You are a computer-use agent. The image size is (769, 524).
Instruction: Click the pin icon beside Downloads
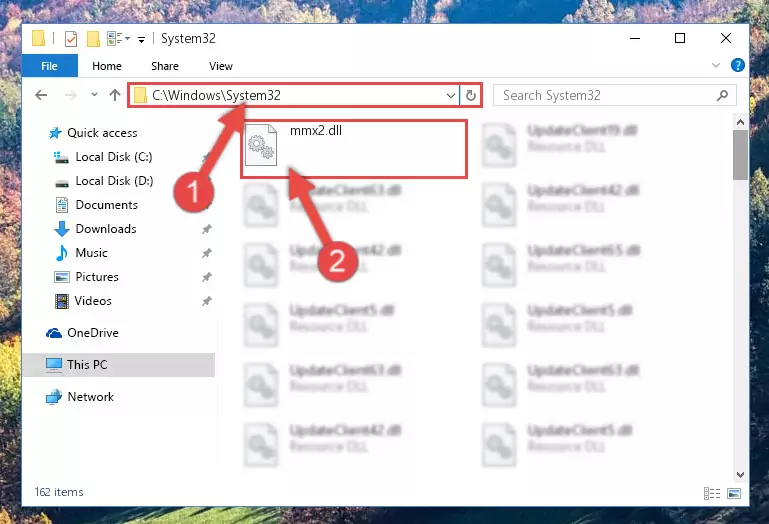pyautogui.click(x=207, y=229)
